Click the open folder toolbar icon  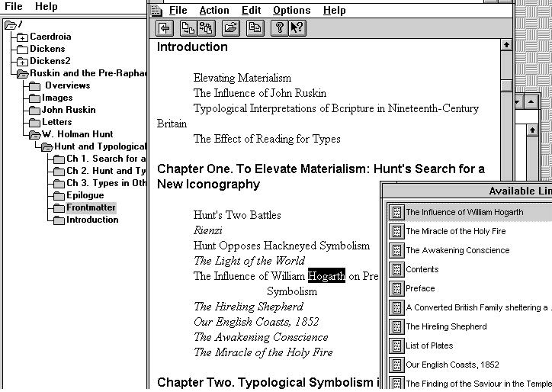pos(231,27)
